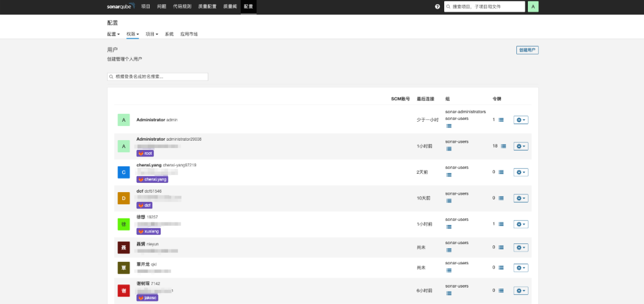The height and width of the screenshot is (304, 644).
Task: Open gear dropdown in nieyun row
Action: [521, 247]
